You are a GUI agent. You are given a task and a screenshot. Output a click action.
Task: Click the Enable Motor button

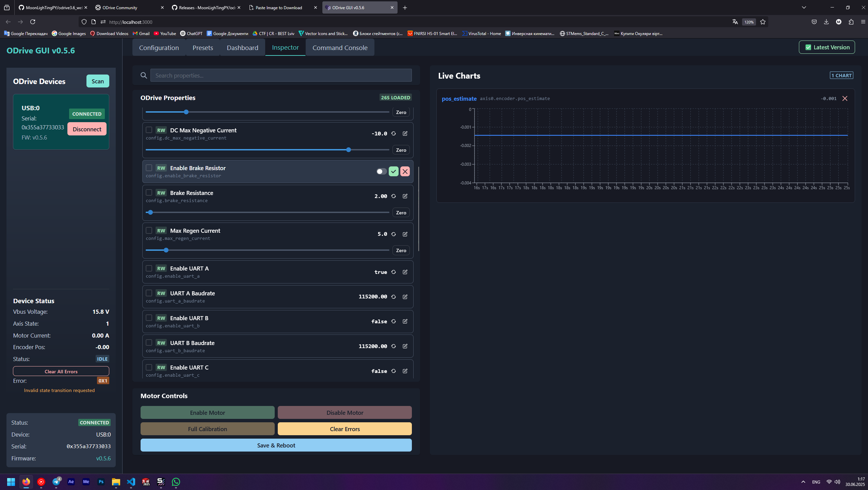coord(208,413)
